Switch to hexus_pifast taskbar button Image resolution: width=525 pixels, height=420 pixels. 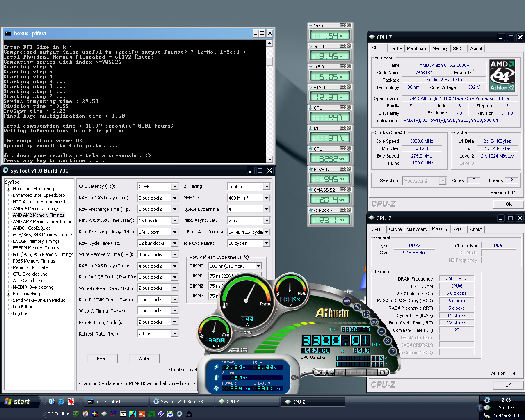point(116,402)
